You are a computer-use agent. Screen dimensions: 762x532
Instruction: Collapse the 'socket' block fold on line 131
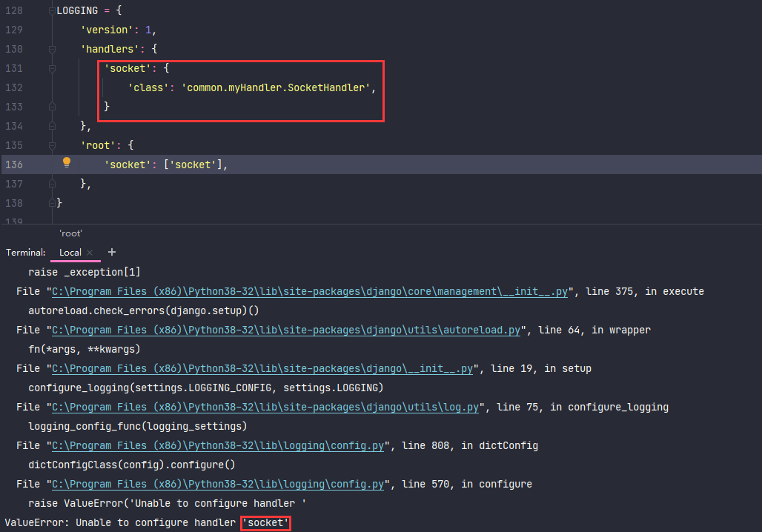52,68
